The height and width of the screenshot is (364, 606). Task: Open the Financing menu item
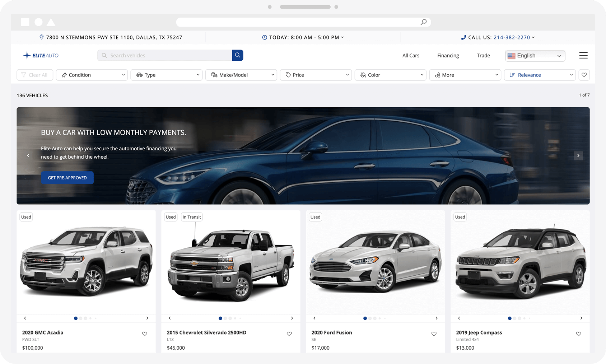pyautogui.click(x=448, y=56)
